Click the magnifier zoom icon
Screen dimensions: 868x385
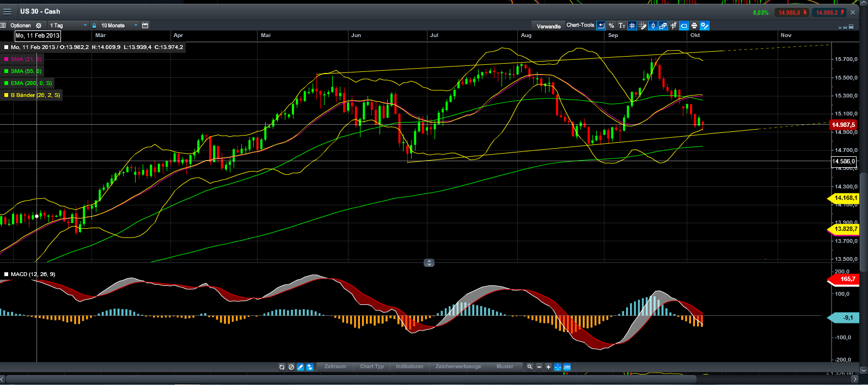click(529, 367)
